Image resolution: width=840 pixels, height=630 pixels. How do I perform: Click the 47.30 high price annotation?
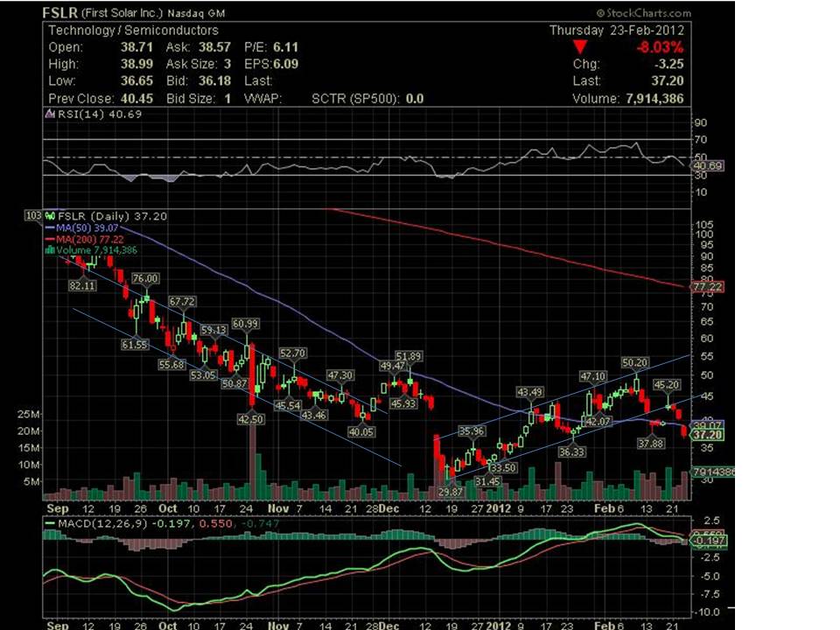pyautogui.click(x=340, y=375)
